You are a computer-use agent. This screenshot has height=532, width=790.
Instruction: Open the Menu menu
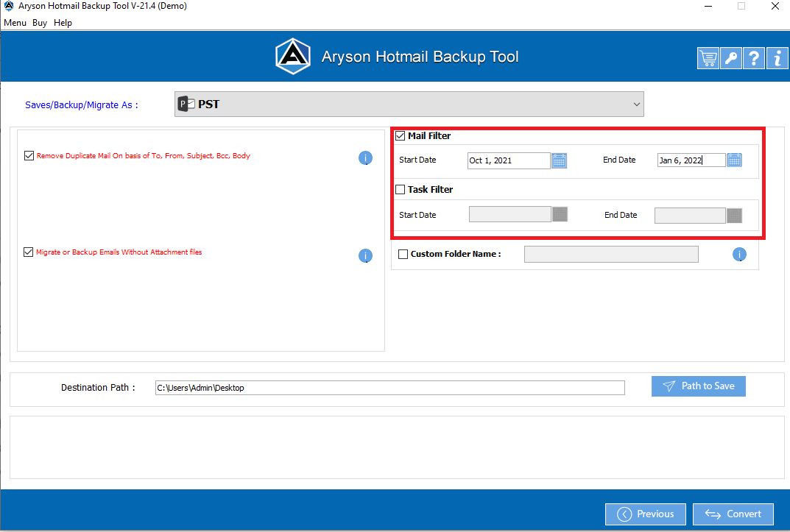click(x=15, y=23)
